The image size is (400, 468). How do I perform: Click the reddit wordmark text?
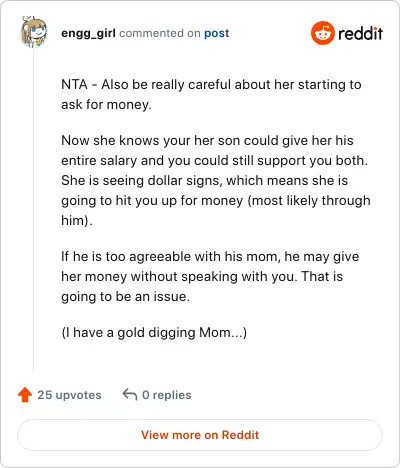pyautogui.click(x=361, y=33)
